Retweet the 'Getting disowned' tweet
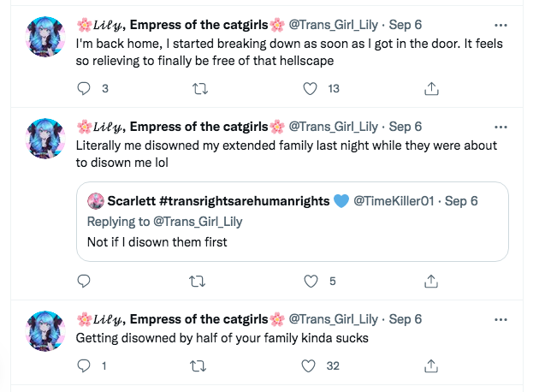 coord(198,366)
